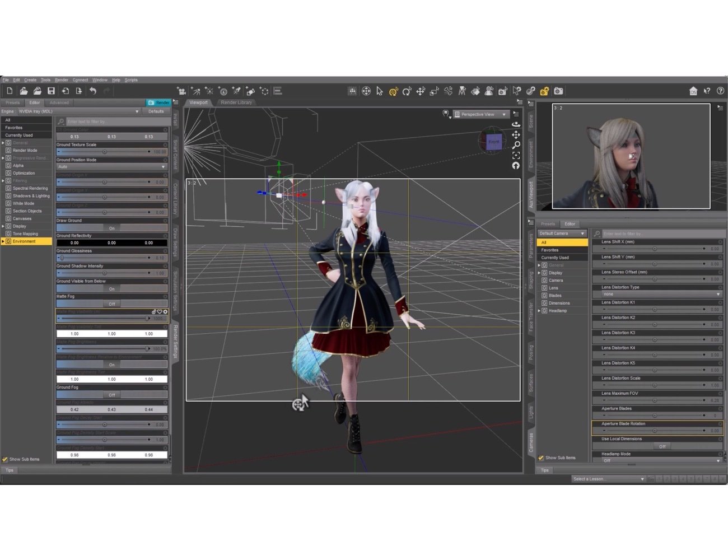Click the Defaults button in Render Settings
The image size is (728, 560).
[x=156, y=111]
